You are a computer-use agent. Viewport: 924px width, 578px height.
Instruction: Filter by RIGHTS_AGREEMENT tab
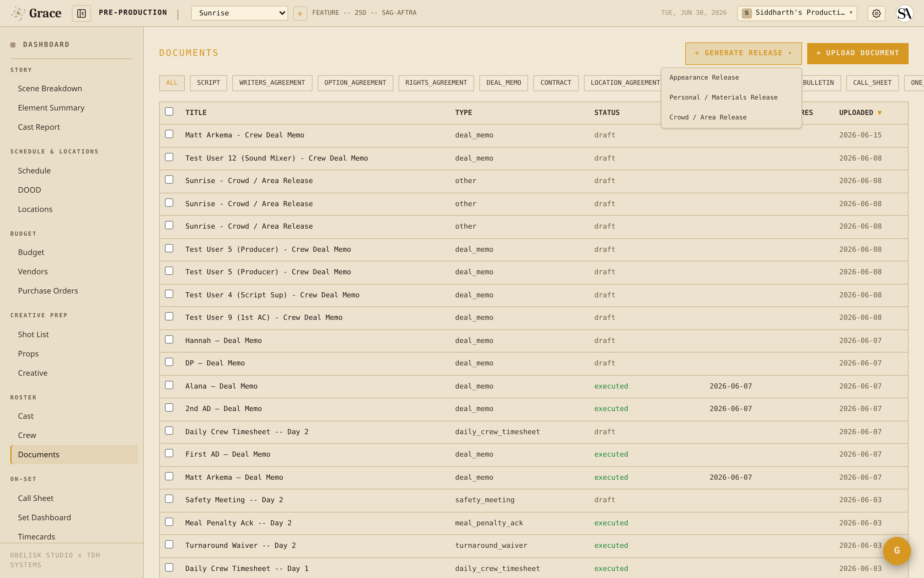(x=436, y=83)
